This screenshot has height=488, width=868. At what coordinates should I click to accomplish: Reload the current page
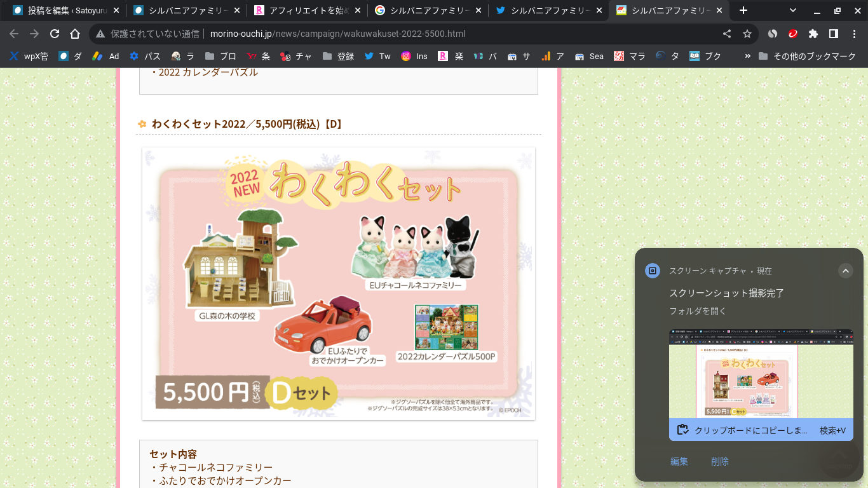55,34
